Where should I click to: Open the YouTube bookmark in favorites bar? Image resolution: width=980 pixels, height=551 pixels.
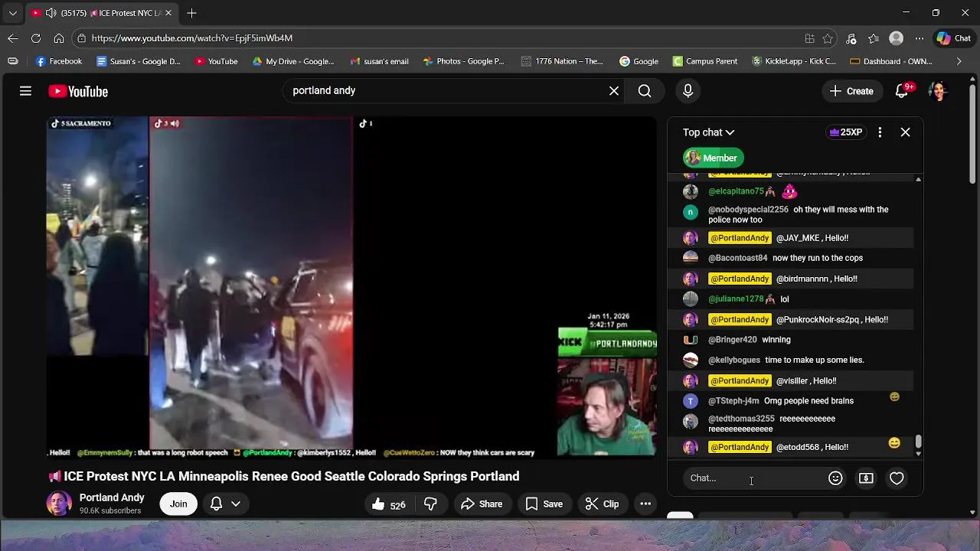click(x=216, y=61)
